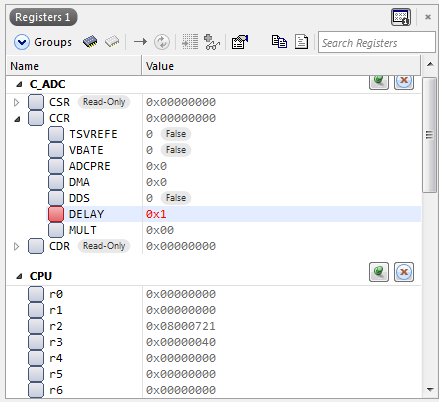
Task: Toggle the TSVREFE field checkbox
Action: tap(56, 134)
